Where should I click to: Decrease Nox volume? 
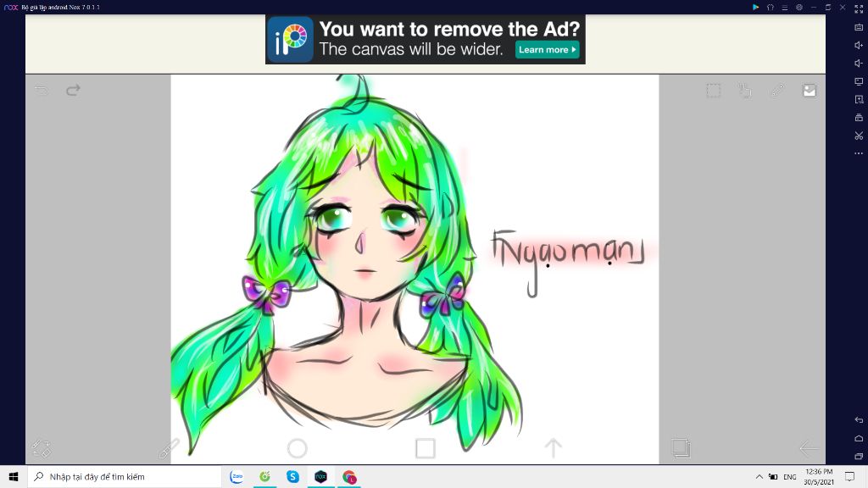tap(859, 63)
